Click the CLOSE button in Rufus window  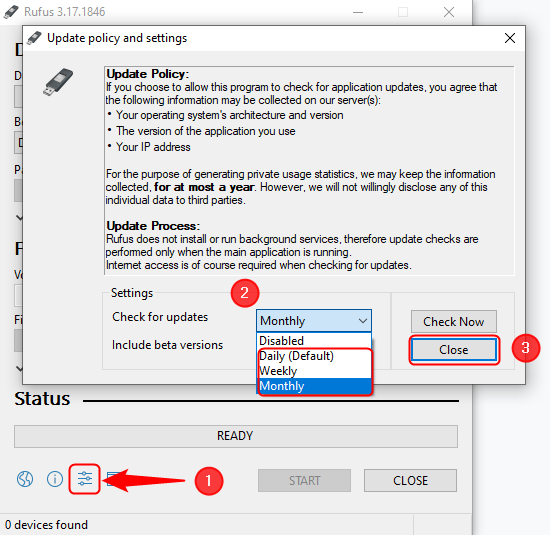point(410,480)
